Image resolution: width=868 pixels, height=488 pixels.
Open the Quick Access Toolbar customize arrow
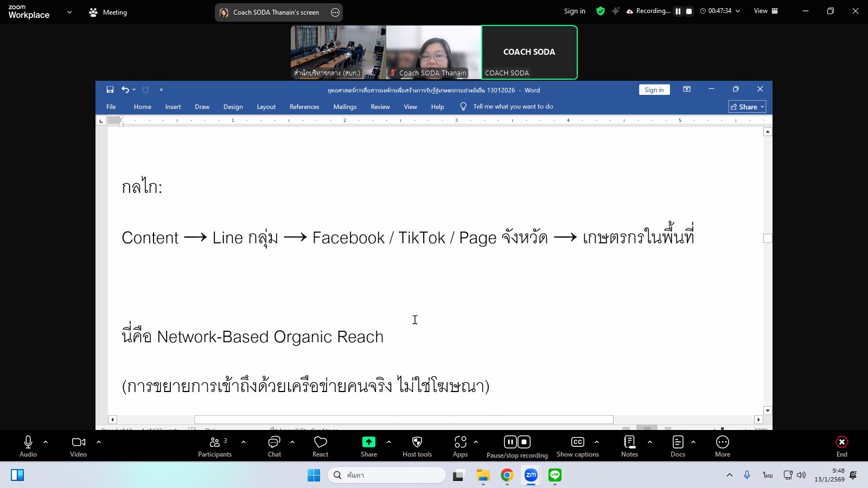(x=161, y=89)
